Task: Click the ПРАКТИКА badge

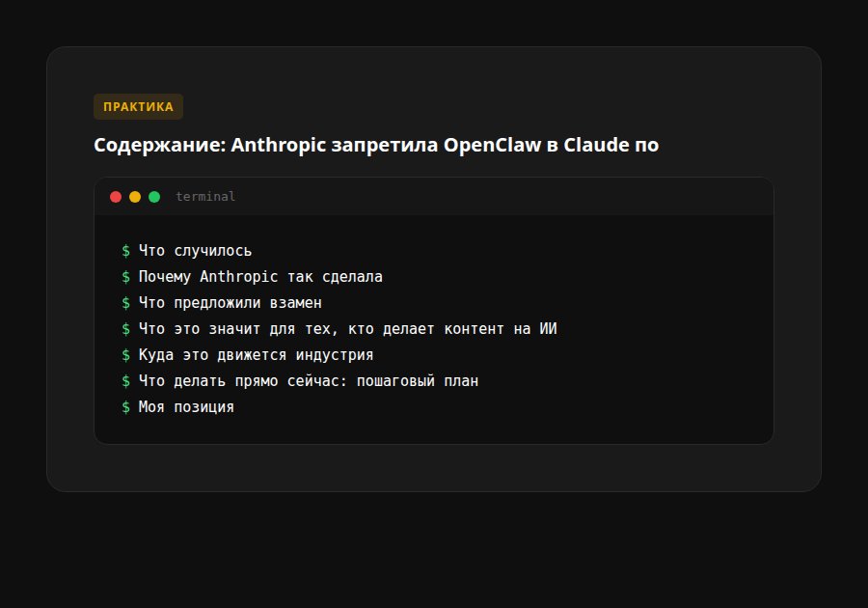Action: point(138,106)
